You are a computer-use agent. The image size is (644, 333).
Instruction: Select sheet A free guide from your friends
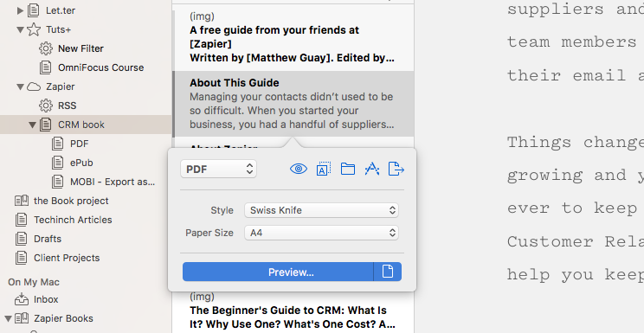coord(293,38)
